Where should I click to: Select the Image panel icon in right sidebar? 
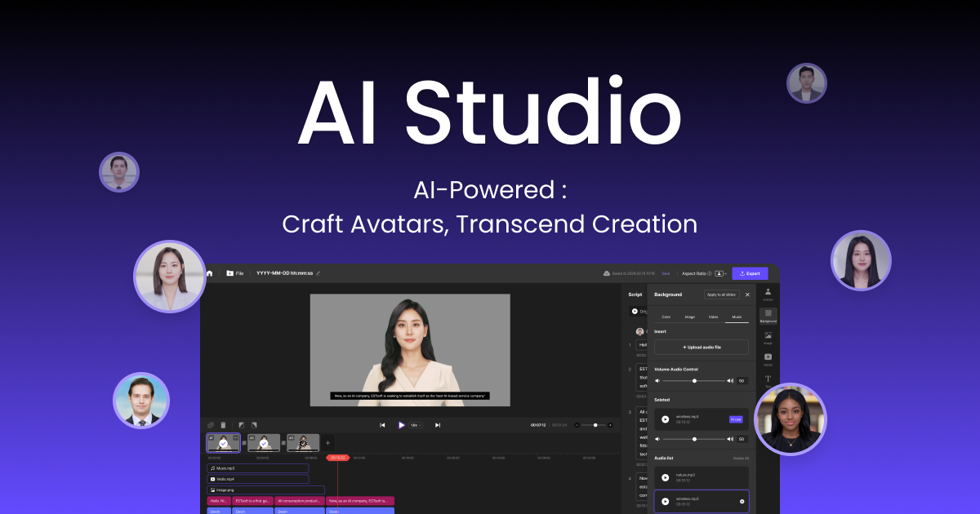tap(768, 336)
